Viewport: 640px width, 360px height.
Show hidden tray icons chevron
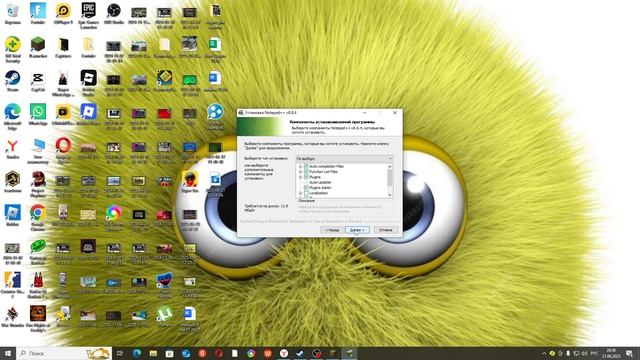[544, 353]
